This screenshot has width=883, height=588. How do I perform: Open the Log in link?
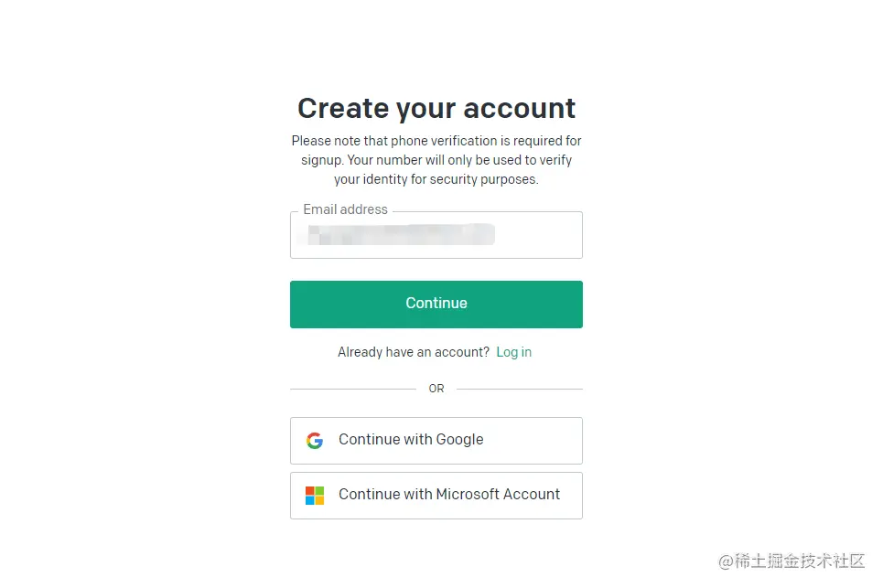coord(513,352)
